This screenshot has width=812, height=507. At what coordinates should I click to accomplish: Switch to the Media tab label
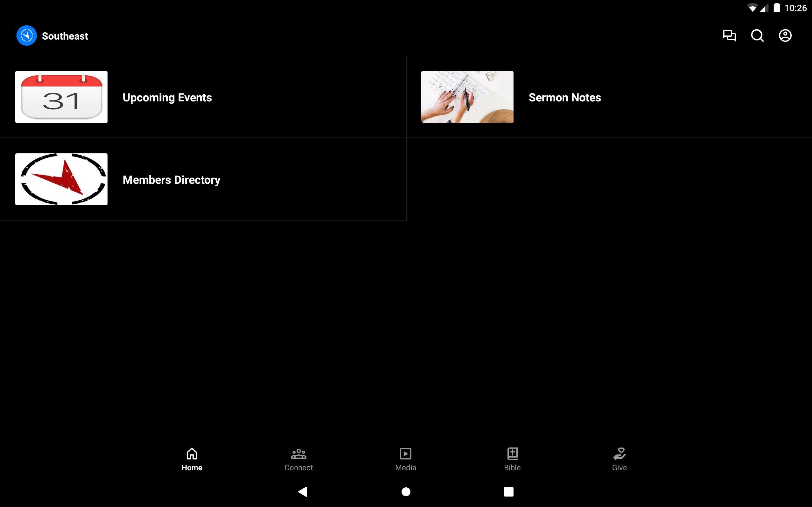tap(406, 468)
